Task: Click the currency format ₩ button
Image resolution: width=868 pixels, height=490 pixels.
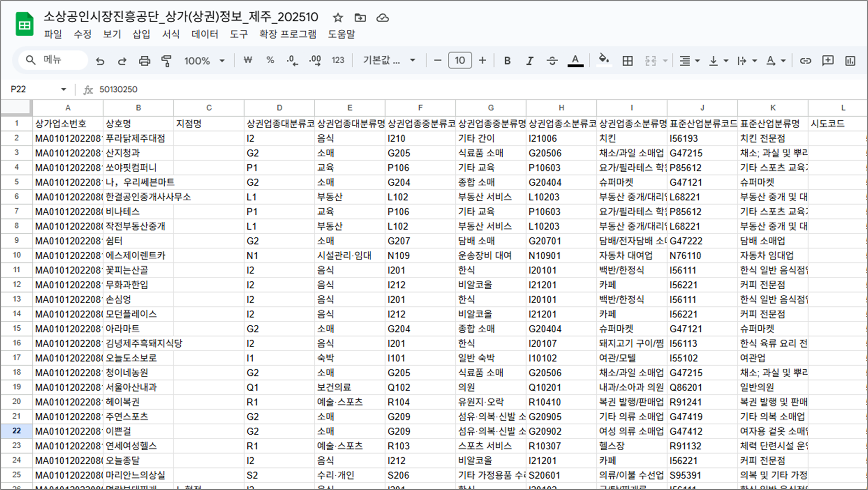Action: (248, 60)
